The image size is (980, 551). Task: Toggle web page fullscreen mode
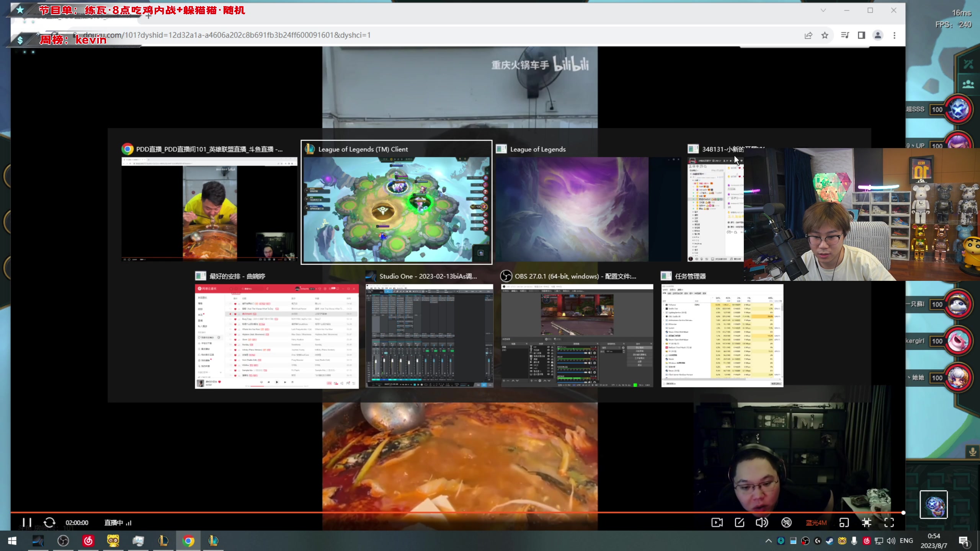[867, 522]
